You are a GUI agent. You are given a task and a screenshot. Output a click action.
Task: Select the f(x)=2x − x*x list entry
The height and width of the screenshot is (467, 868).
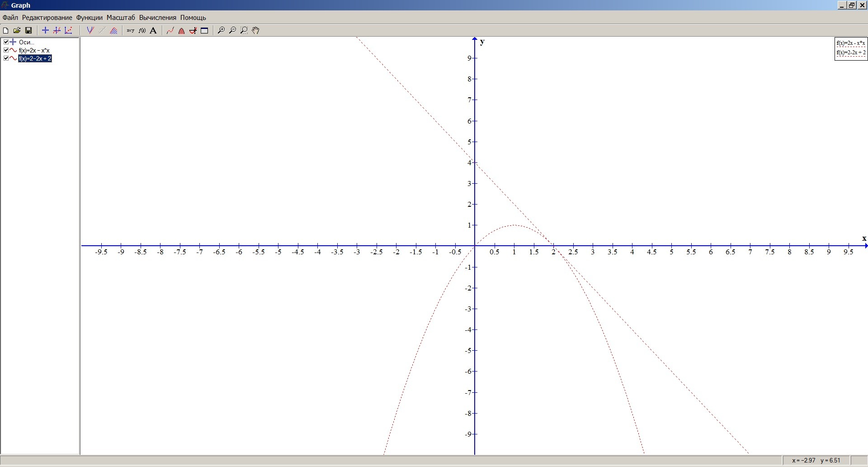click(x=34, y=50)
